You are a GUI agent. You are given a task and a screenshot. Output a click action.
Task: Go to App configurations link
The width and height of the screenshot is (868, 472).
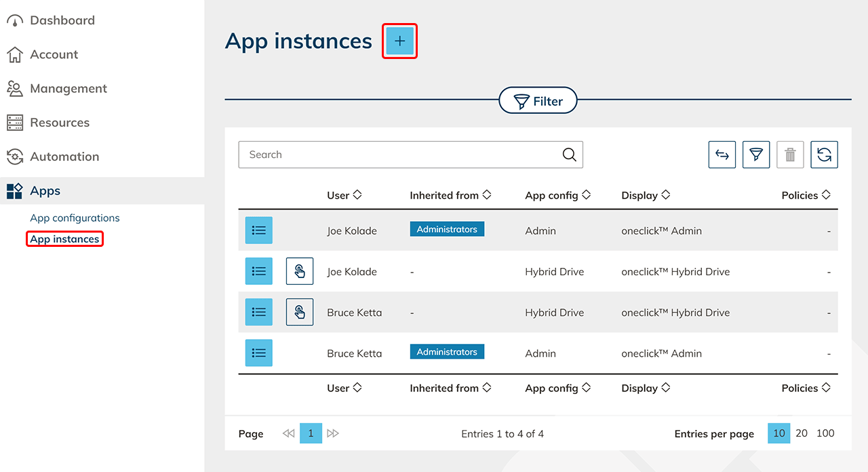(75, 218)
